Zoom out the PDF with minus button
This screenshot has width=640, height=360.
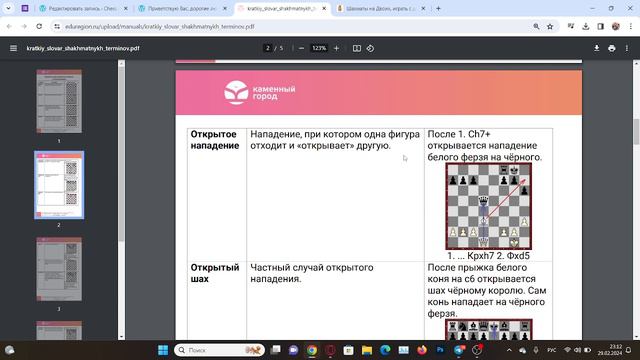point(301,48)
